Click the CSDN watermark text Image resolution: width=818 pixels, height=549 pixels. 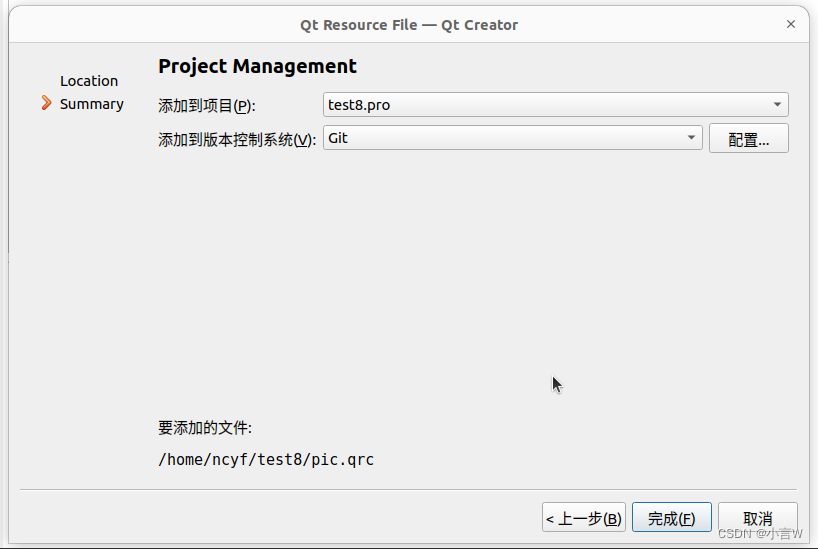761,534
